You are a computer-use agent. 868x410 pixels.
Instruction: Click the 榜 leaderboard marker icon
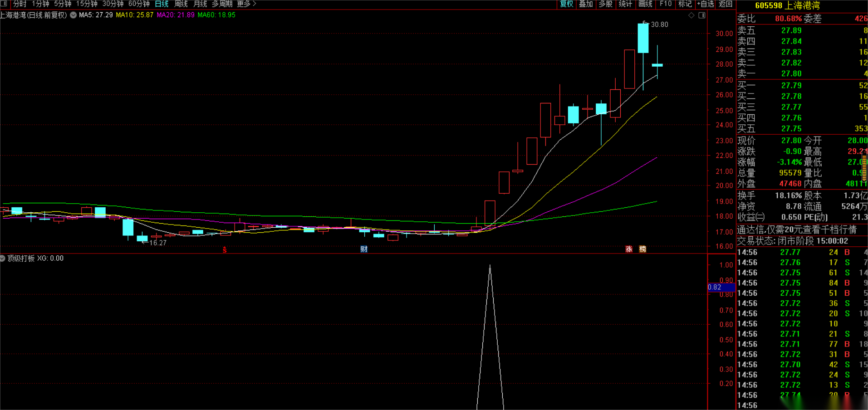pyautogui.click(x=642, y=249)
